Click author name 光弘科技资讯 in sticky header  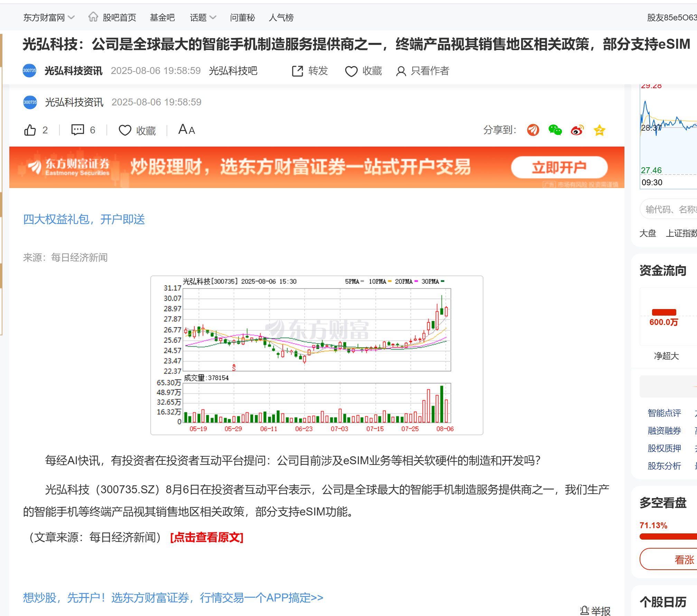[x=73, y=71]
